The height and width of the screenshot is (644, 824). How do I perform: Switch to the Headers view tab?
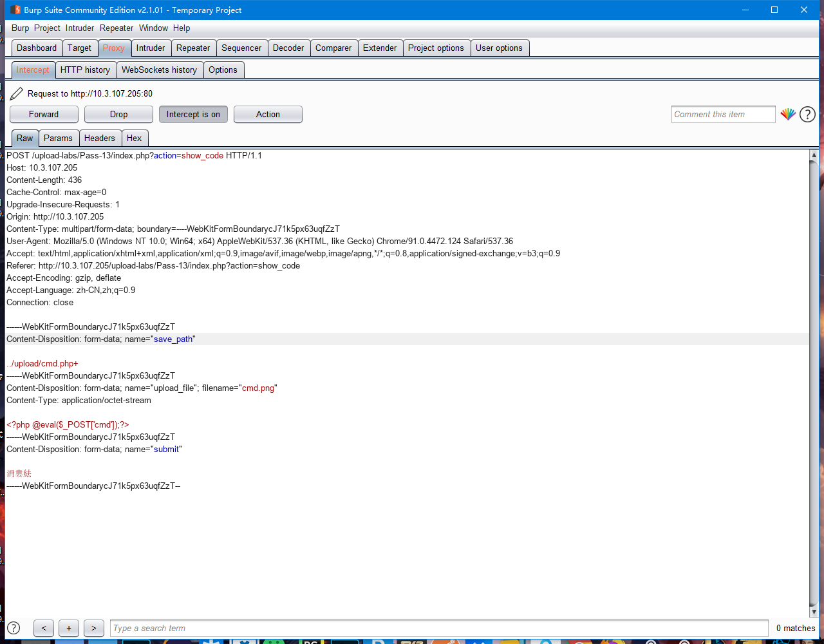pos(99,138)
